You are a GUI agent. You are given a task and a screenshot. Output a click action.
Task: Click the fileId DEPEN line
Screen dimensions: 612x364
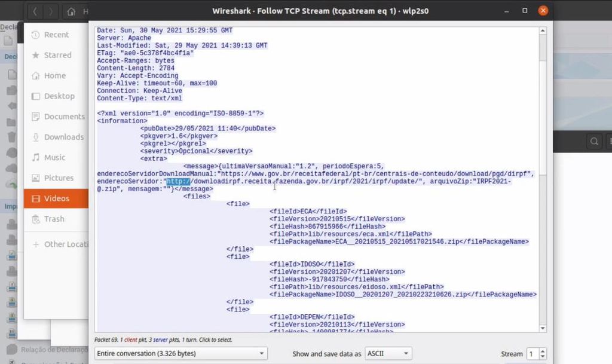pyautogui.click(x=312, y=317)
